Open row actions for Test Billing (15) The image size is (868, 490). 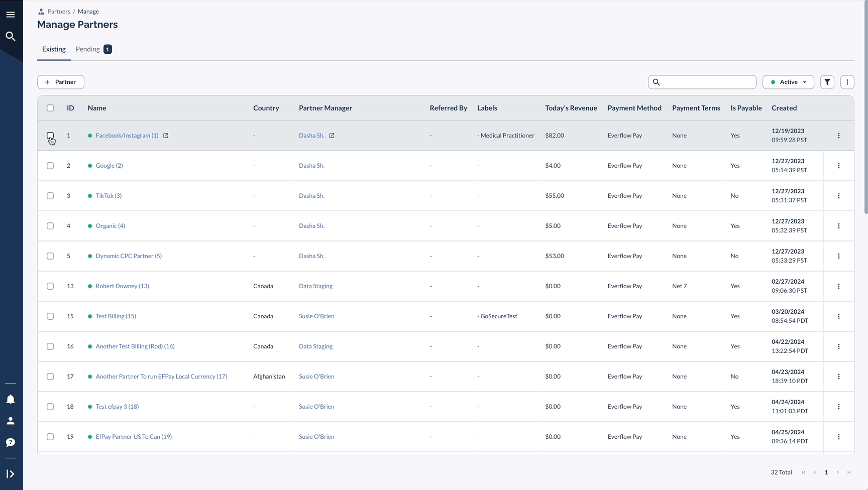pyautogui.click(x=839, y=316)
